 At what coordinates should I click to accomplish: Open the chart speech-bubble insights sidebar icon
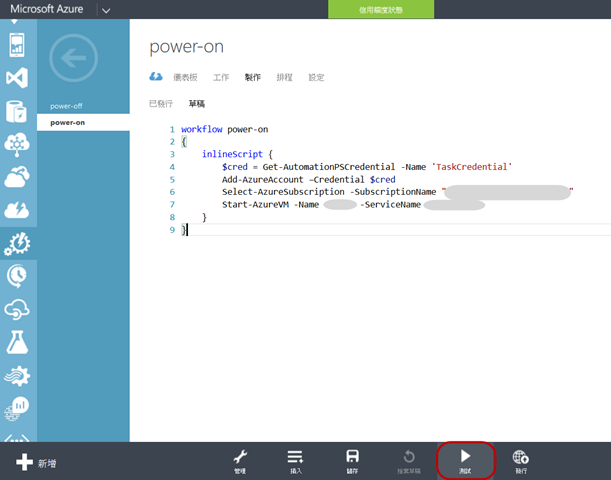click(x=17, y=409)
